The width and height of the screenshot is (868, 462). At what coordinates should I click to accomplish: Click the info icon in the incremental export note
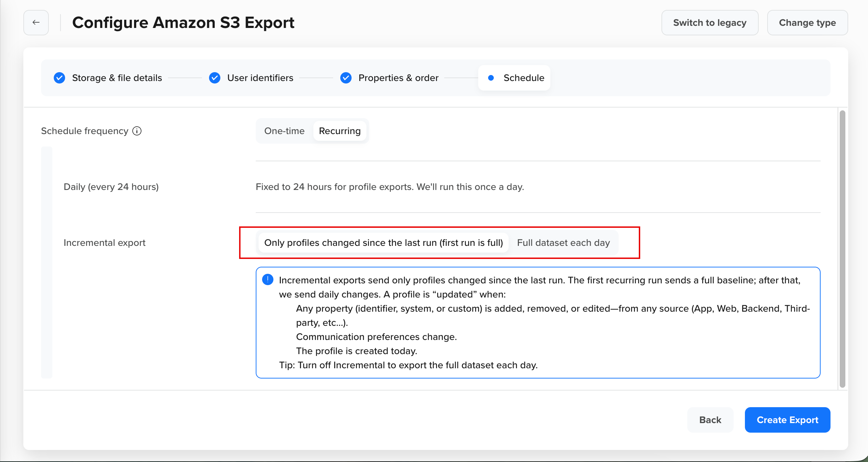coord(268,279)
